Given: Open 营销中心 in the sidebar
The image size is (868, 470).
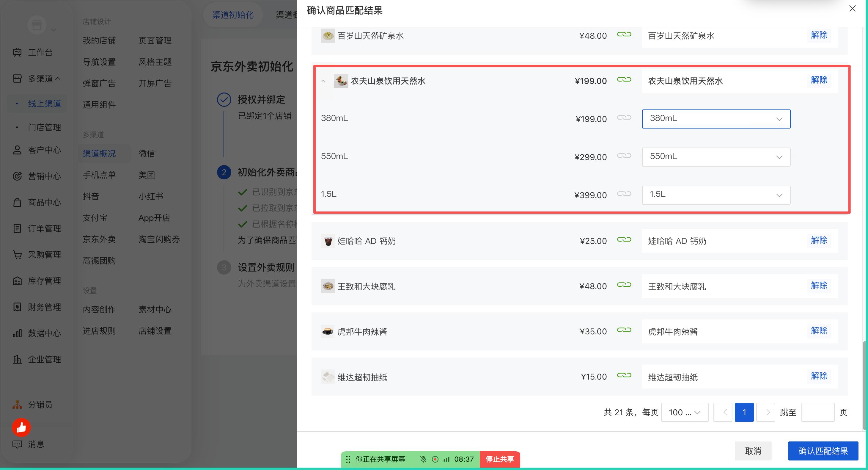Looking at the screenshot, I should tap(37, 176).
